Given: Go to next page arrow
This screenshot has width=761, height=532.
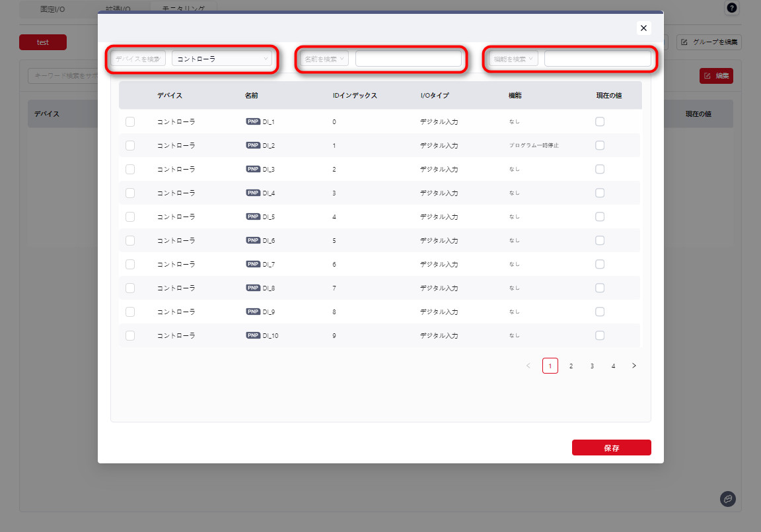Looking at the screenshot, I should (634, 366).
